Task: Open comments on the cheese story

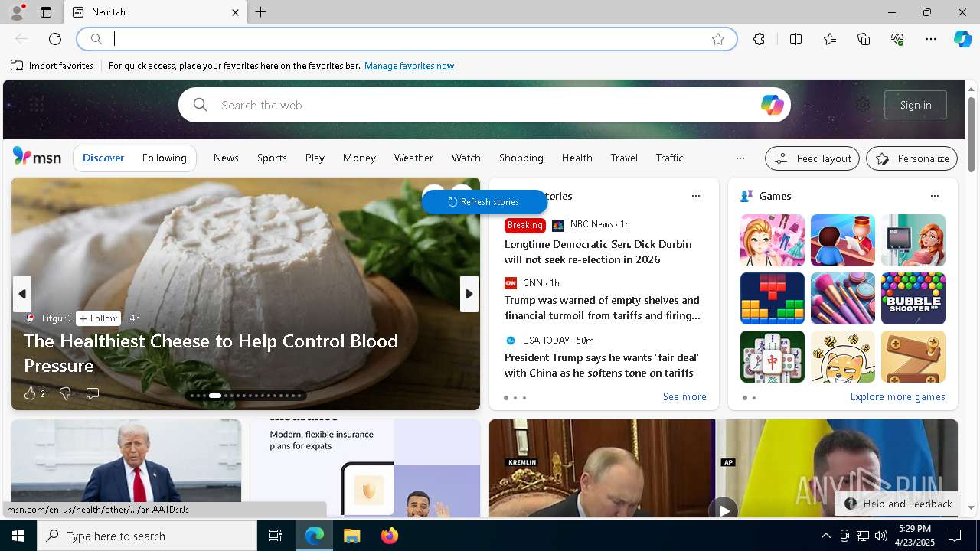Action: point(93,393)
